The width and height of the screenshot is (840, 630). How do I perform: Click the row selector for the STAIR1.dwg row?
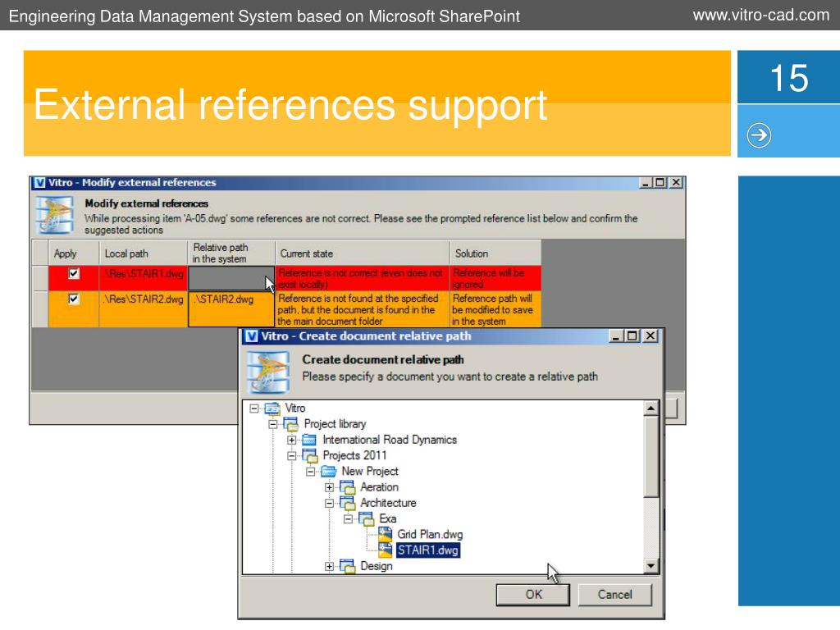click(40, 279)
